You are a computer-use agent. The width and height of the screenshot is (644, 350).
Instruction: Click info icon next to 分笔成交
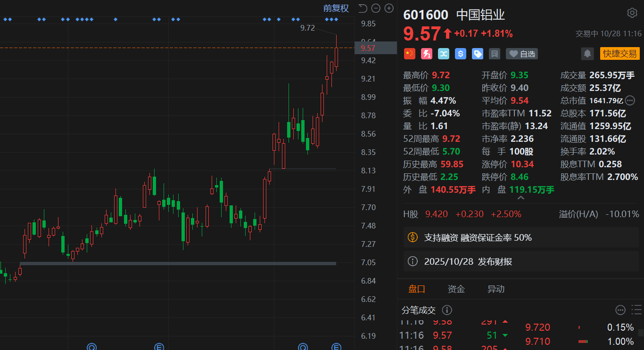pyautogui.click(x=447, y=310)
